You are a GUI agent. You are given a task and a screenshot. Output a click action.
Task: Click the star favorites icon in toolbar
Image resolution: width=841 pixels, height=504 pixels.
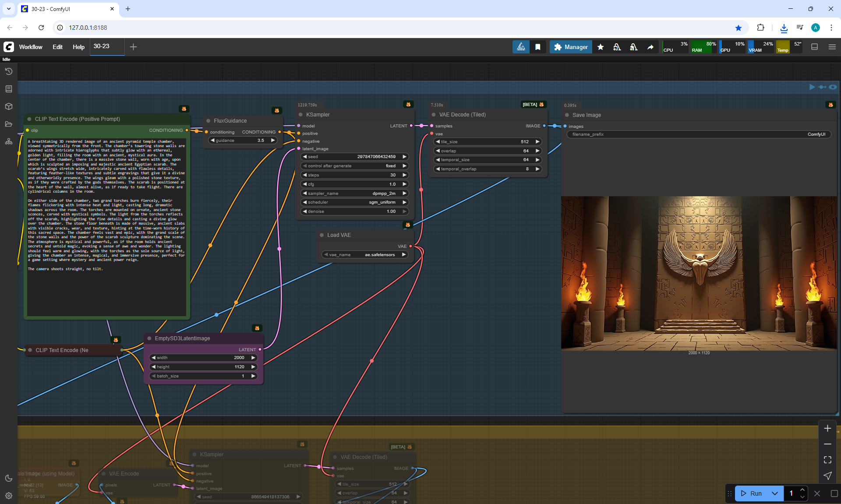(601, 47)
